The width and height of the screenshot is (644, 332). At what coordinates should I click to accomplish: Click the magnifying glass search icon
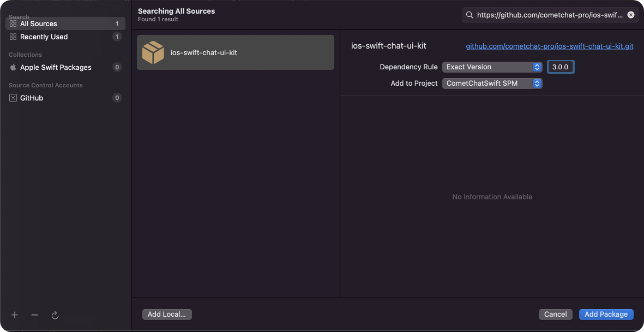coord(470,15)
